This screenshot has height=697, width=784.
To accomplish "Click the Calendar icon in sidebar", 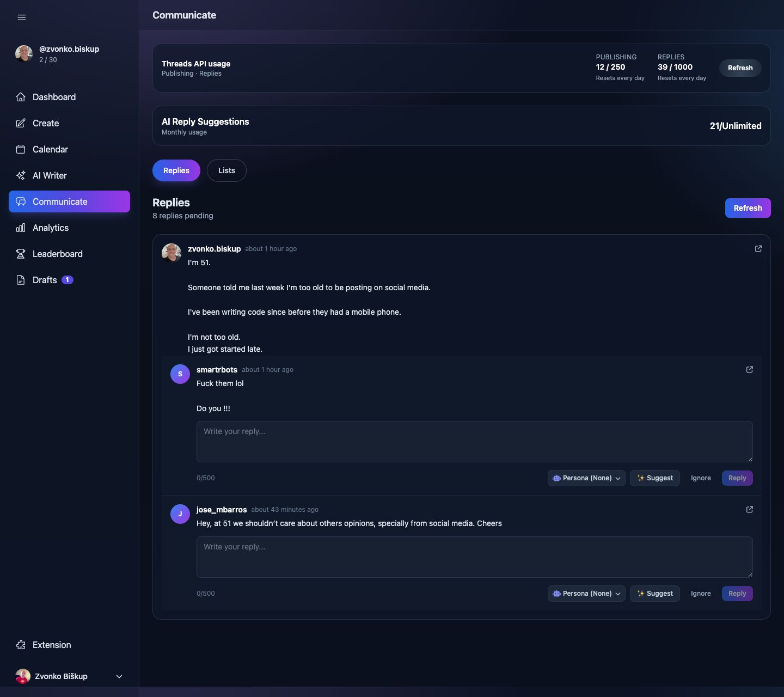I will coord(21,149).
